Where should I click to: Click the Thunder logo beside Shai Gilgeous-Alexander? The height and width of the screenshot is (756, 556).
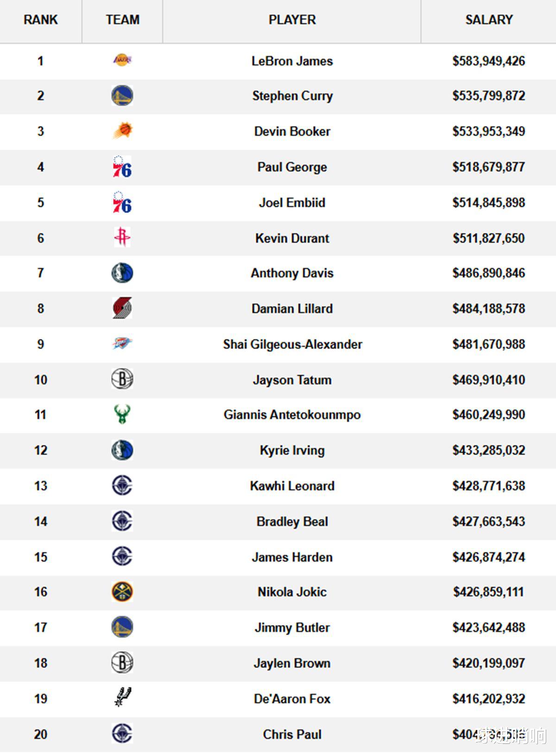122,344
